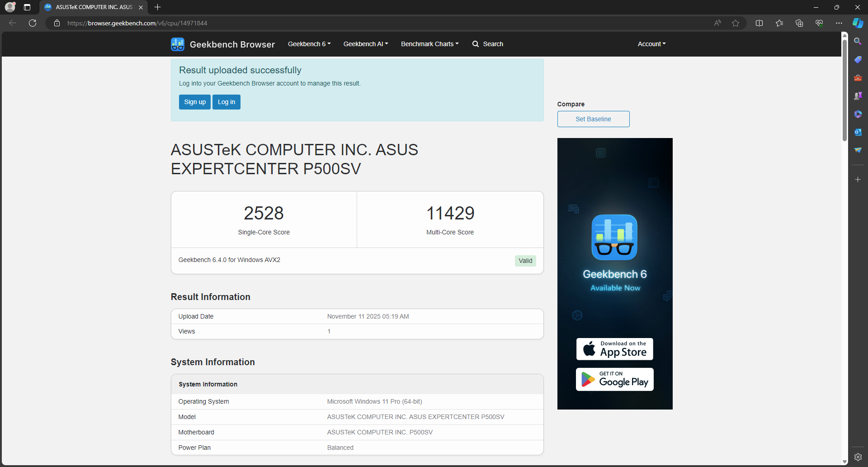Screen dimensions: 868x467
Task: Open the Edge split screen icon
Action: [759, 23]
